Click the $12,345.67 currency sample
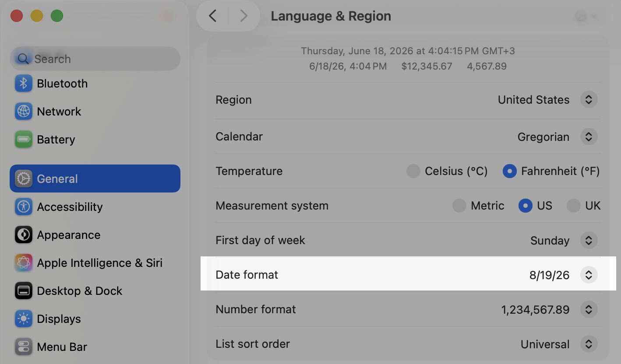The height and width of the screenshot is (364, 621). (x=427, y=66)
